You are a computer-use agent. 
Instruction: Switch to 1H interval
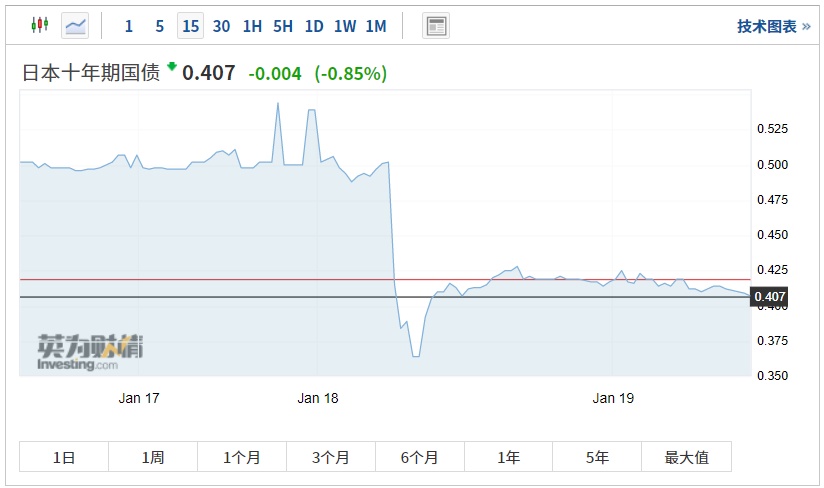click(x=252, y=27)
